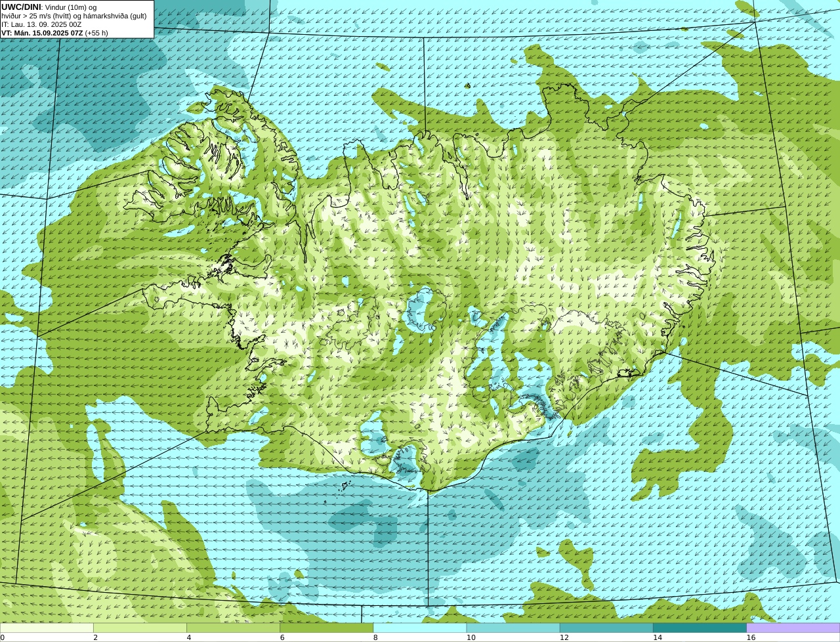Click the scale label "10"
Viewport: 840px width, 642px height.
[x=471, y=637]
